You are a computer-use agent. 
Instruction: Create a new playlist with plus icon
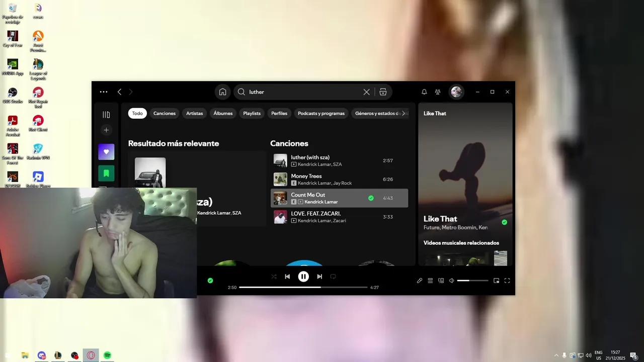(x=106, y=130)
